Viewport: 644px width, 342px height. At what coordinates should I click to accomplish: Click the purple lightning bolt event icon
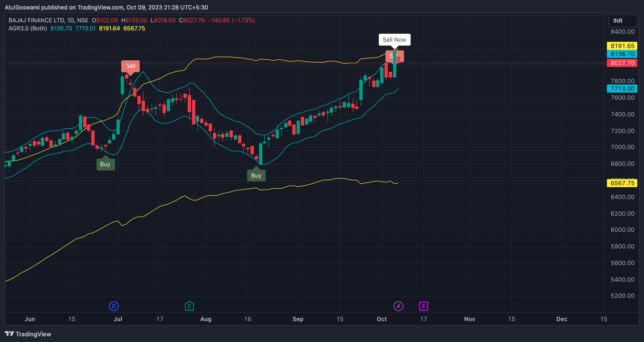point(399,306)
